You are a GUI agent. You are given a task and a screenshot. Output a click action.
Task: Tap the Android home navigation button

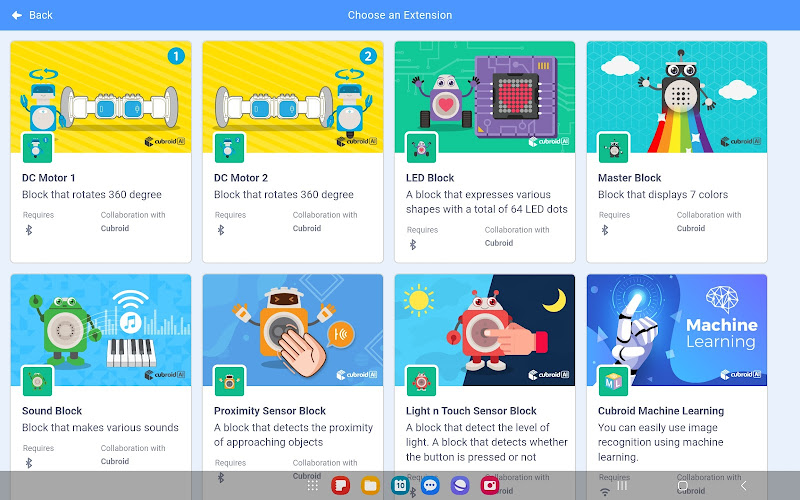click(x=683, y=486)
